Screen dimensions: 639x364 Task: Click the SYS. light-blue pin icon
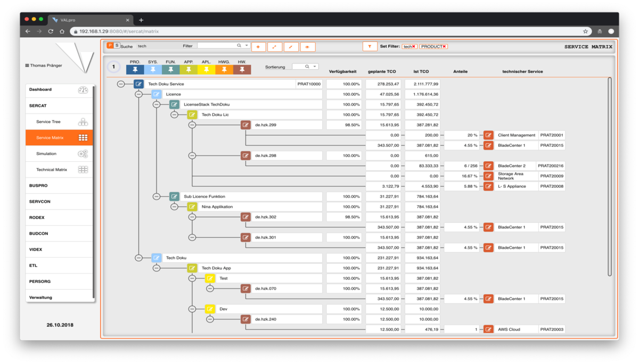153,70
